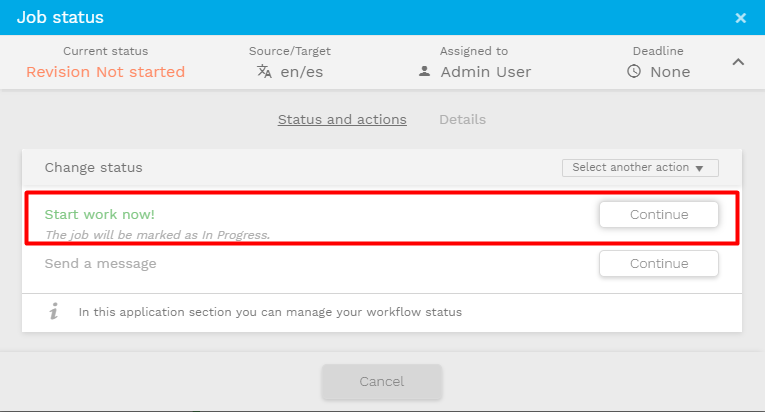Image resolution: width=765 pixels, height=412 pixels.
Task: Click the 'Change status' heading
Action: coord(93,168)
